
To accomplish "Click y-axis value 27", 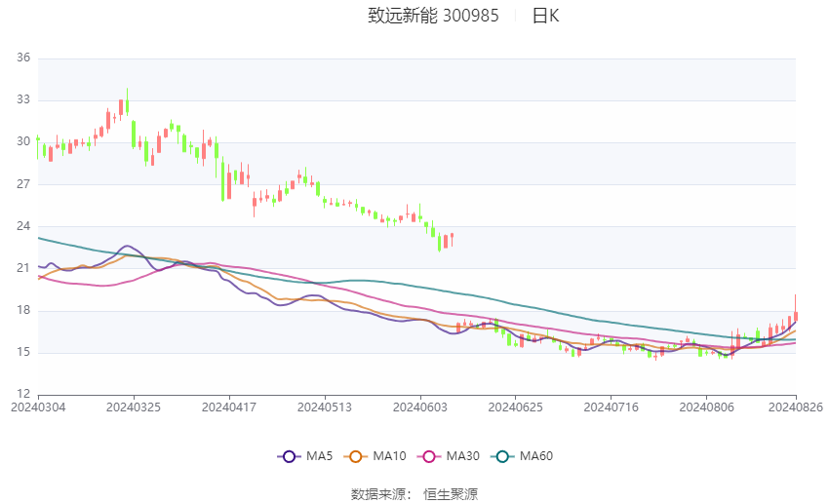I will click(23, 184).
